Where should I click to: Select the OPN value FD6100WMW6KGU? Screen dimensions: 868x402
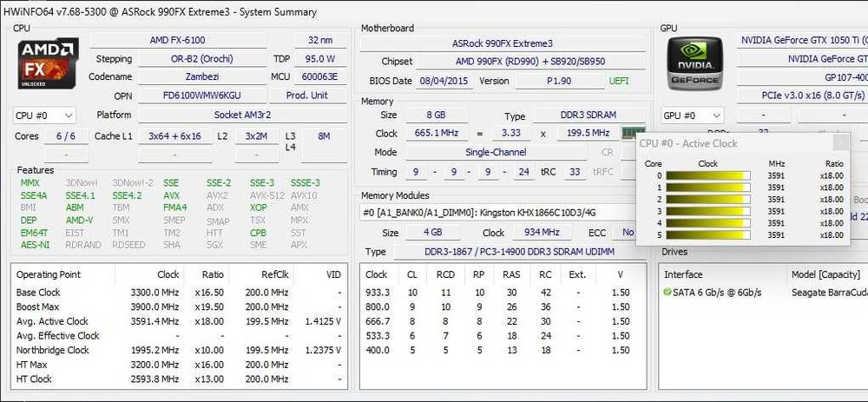point(202,96)
